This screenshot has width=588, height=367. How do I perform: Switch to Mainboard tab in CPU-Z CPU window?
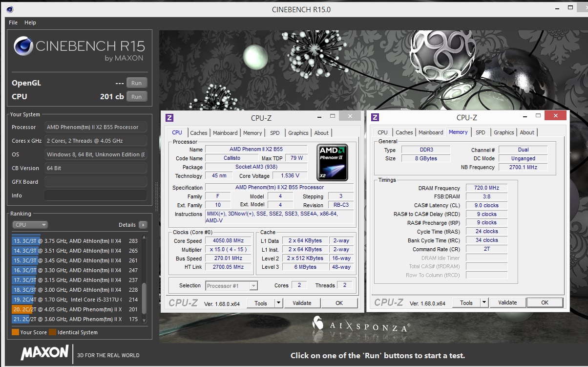tap(225, 133)
